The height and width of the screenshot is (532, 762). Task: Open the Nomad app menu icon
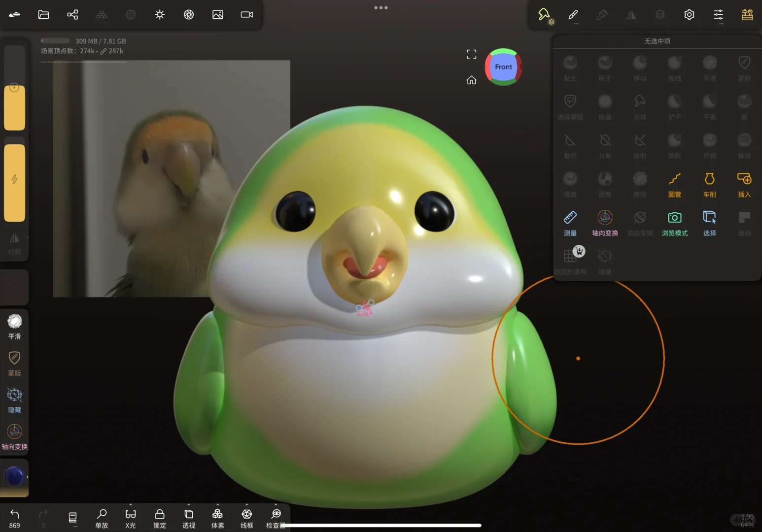pos(15,14)
